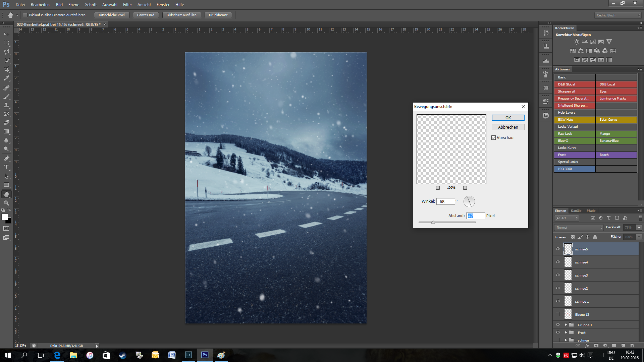Image resolution: width=644 pixels, height=362 pixels.
Task: Open Lightroom from the taskbar
Action: [x=188, y=355]
